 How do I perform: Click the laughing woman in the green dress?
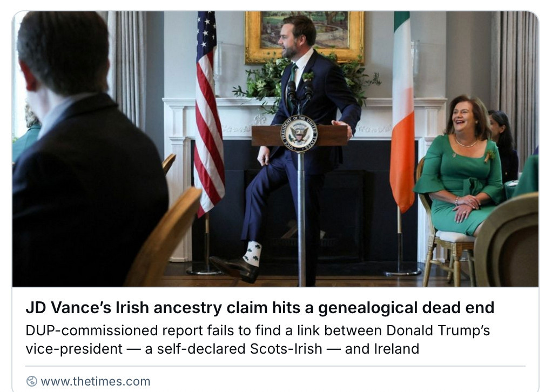(x=461, y=165)
